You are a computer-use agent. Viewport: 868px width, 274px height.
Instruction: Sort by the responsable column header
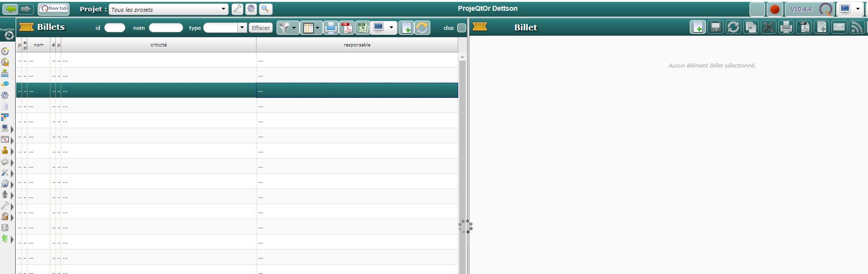[x=357, y=45]
